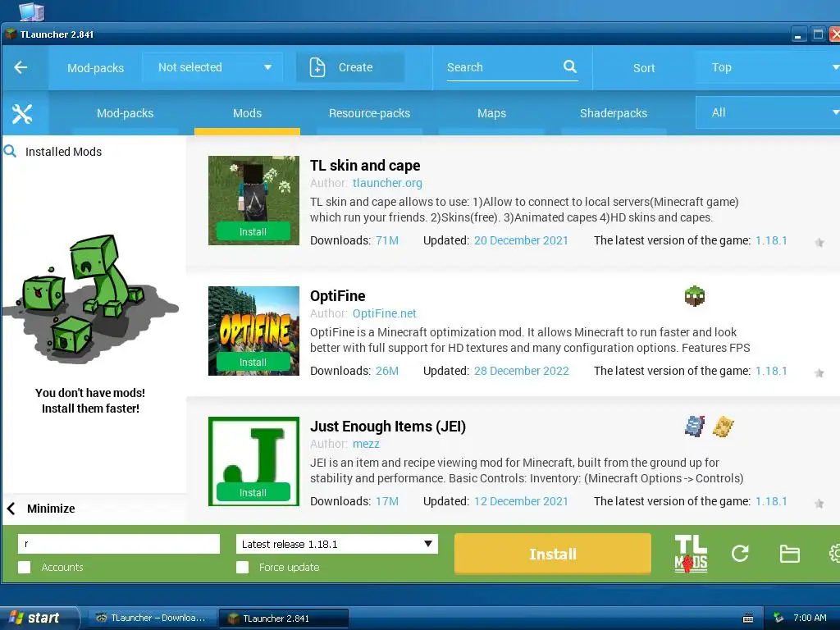Open the All category filter dropdown
Image resolution: width=840 pixels, height=630 pixels.
pos(768,112)
